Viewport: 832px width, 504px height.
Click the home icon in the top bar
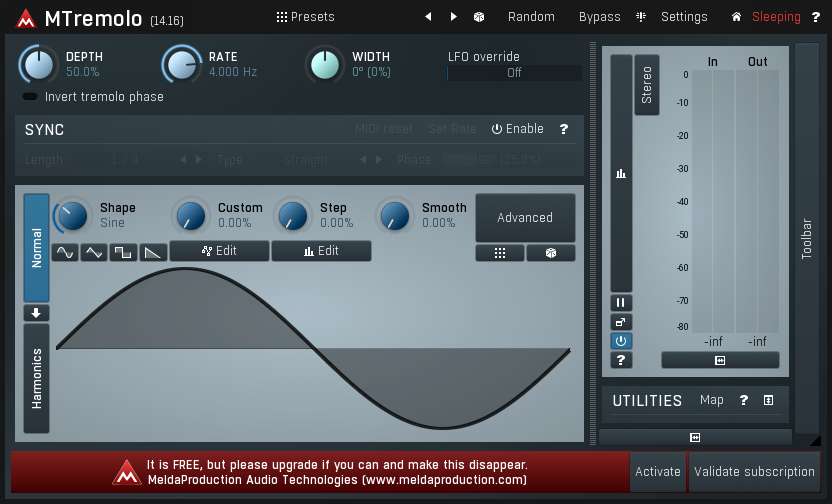[737, 17]
